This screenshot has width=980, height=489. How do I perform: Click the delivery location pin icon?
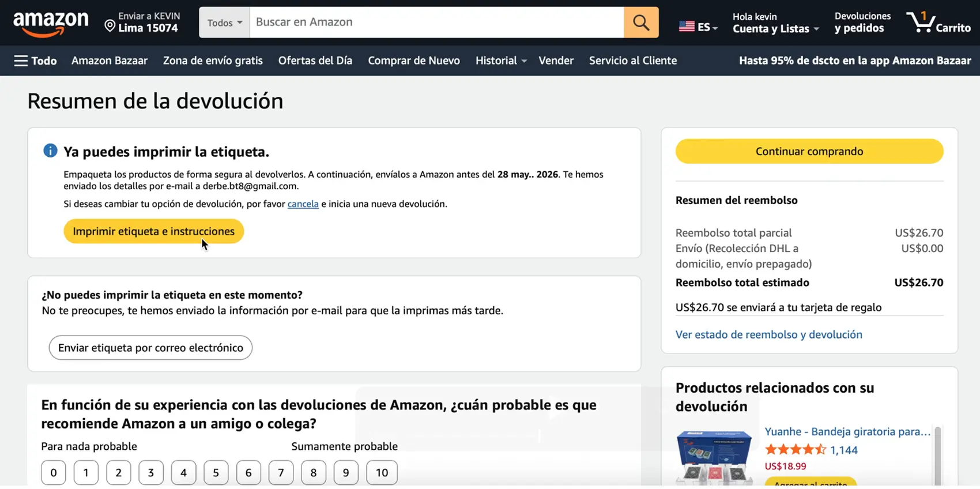point(110,25)
